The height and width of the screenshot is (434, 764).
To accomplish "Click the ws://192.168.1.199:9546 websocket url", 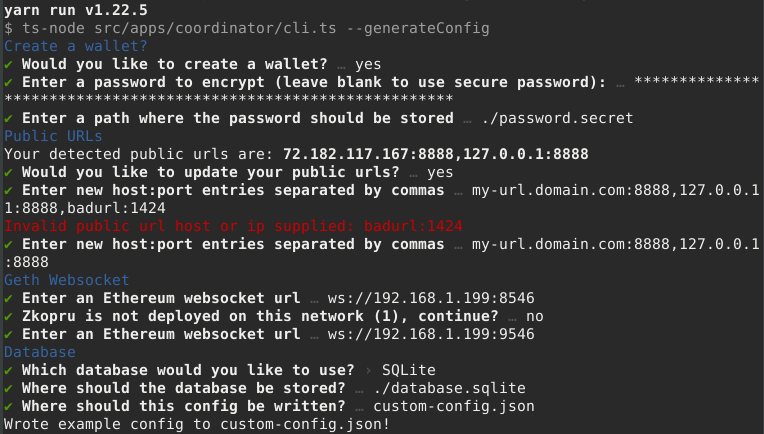I will coord(434,334).
